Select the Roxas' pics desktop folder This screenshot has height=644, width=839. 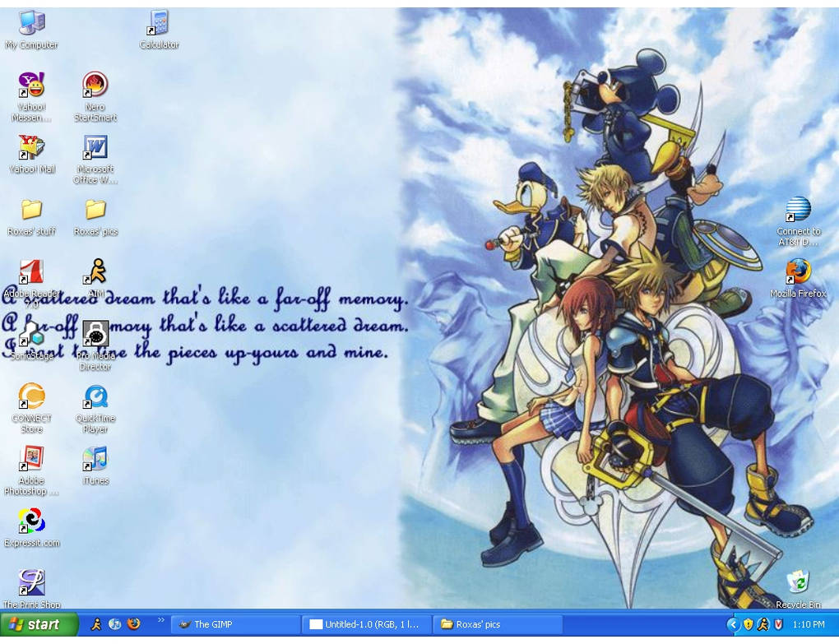coord(95,217)
